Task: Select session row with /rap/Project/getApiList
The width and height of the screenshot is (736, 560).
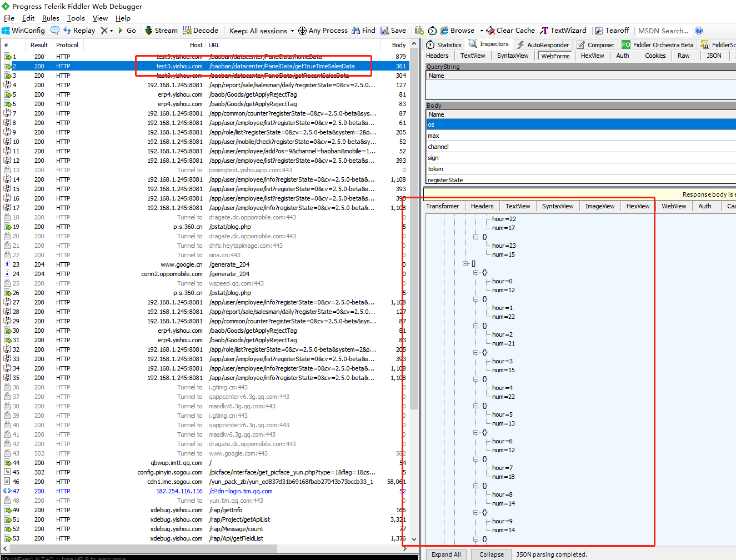Action: coord(204,519)
